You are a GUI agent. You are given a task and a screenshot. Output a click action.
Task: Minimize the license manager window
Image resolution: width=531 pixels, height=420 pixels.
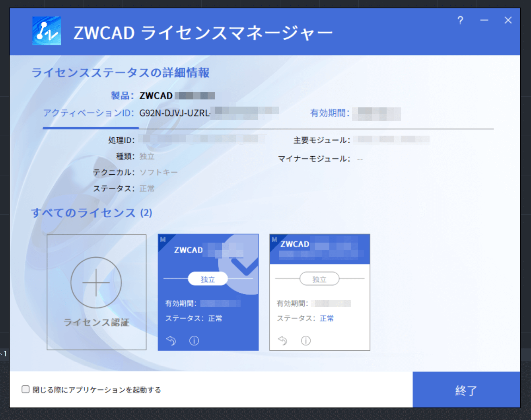click(484, 20)
